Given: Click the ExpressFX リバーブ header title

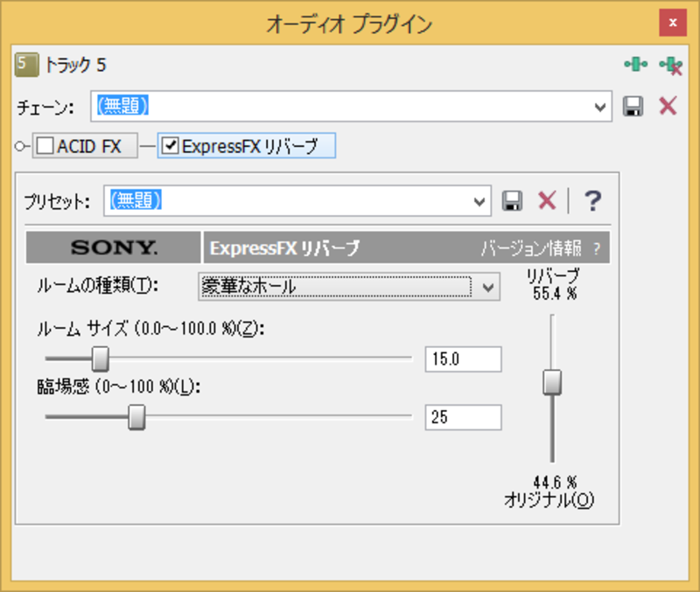Looking at the screenshot, I should click(x=284, y=248).
